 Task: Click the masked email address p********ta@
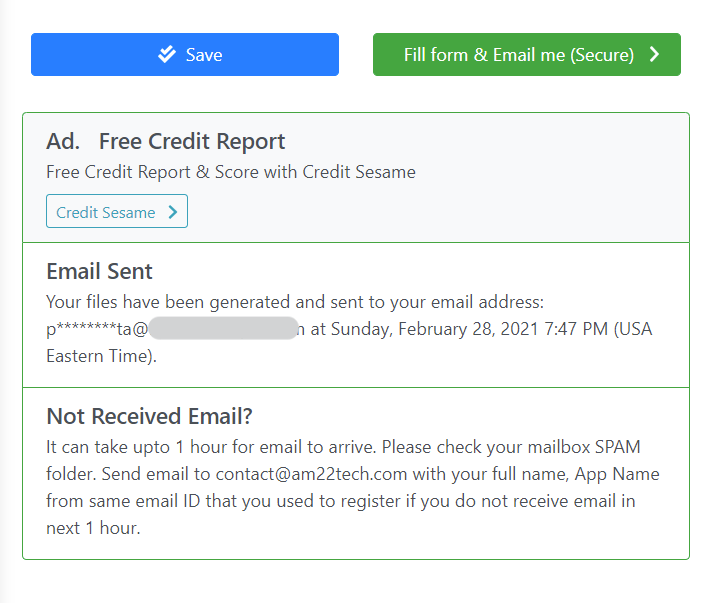(97, 329)
